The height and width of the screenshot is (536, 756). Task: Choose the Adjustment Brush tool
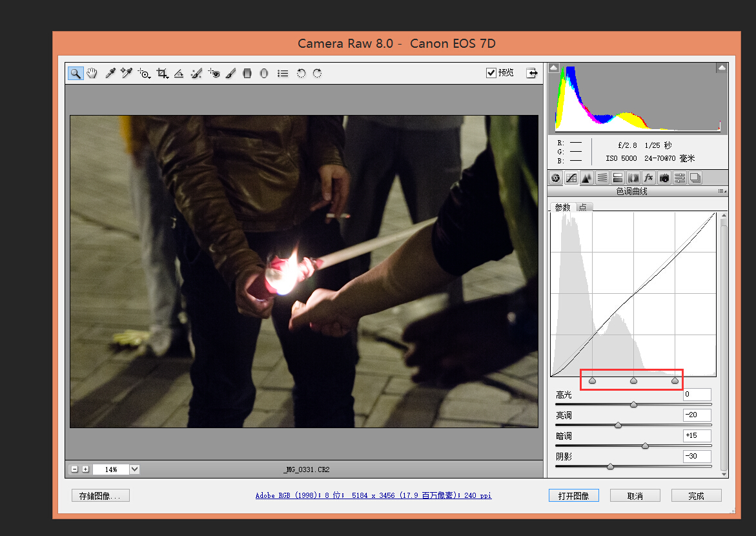coord(231,74)
